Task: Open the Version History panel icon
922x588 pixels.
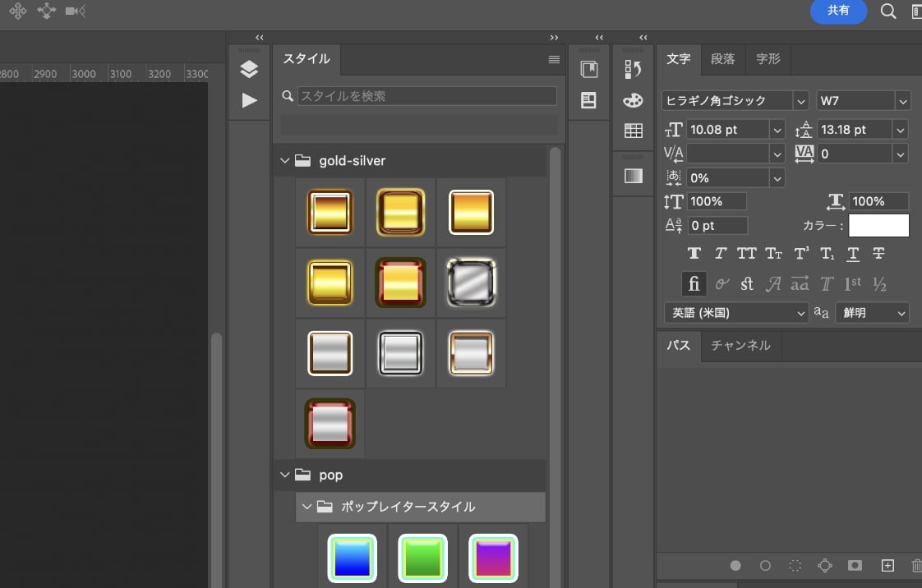Action: (x=632, y=69)
